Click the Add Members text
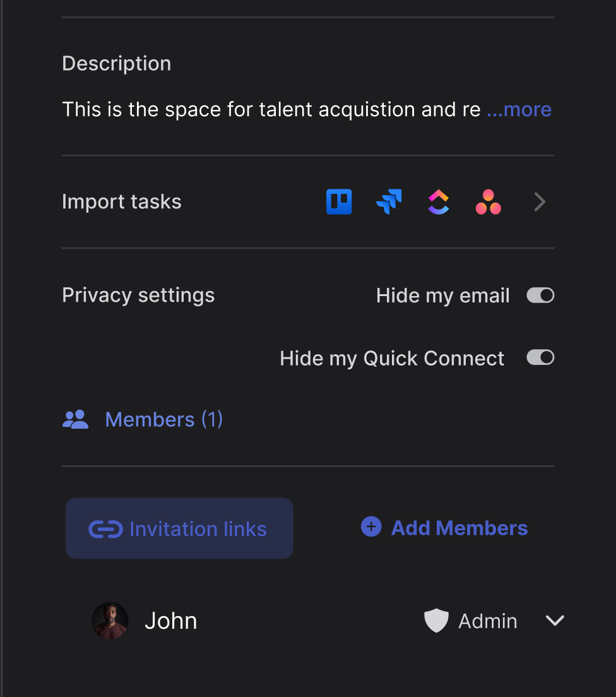Image resolution: width=616 pixels, height=697 pixels. (x=459, y=528)
